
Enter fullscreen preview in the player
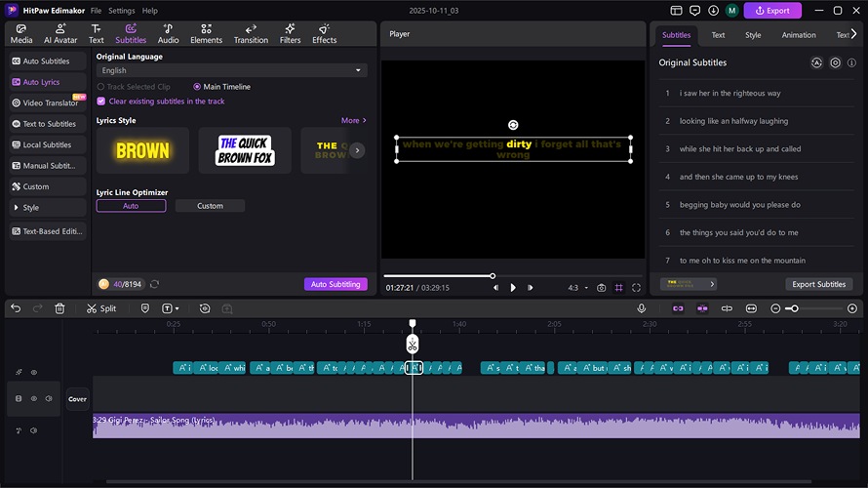point(636,288)
